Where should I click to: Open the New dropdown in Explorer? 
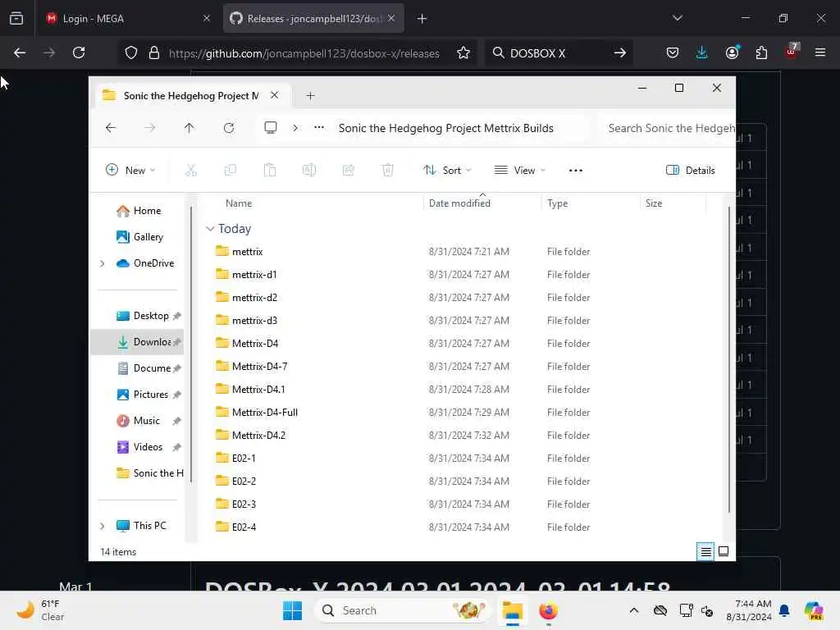point(130,171)
